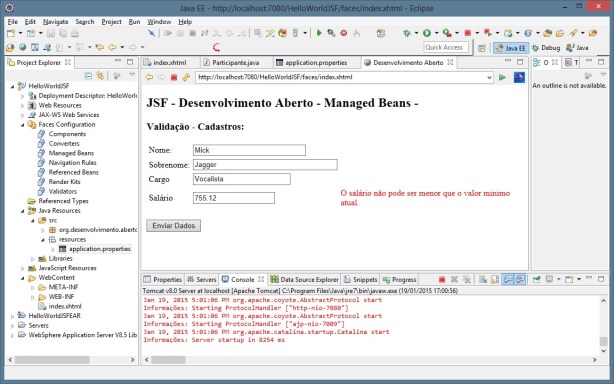Viewport: 614px width, 384px height.
Task: Click the Enviar Dados button
Action: [173, 225]
